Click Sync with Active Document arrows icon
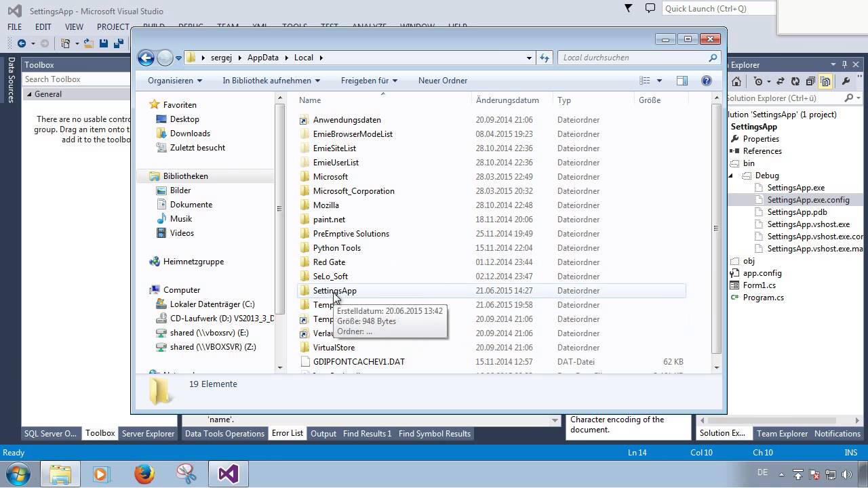Image resolution: width=868 pixels, height=488 pixels. (780, 81)
